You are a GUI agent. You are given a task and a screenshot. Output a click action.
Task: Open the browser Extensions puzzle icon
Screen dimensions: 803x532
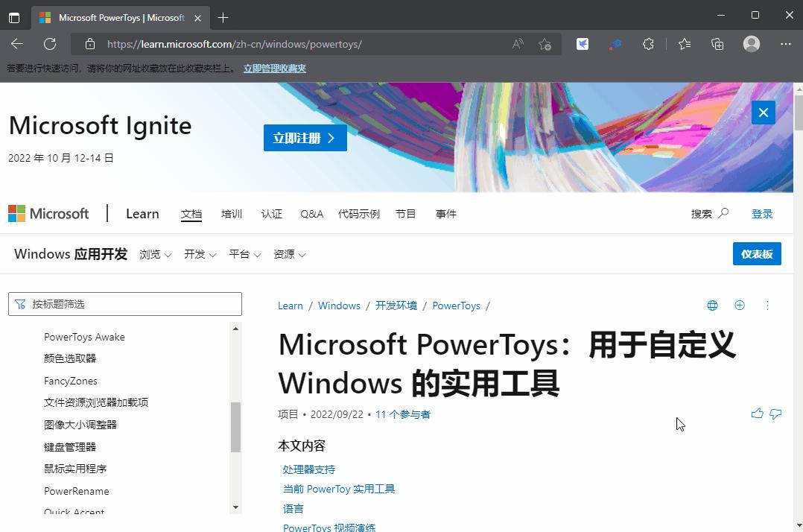coord(648,44)
